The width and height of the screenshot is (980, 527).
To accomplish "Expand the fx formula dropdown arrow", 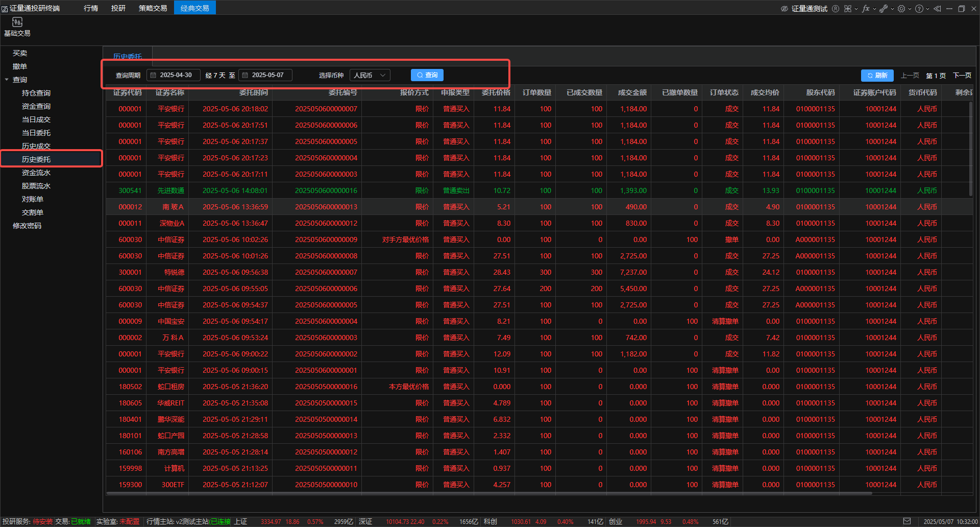I will 874,9.
